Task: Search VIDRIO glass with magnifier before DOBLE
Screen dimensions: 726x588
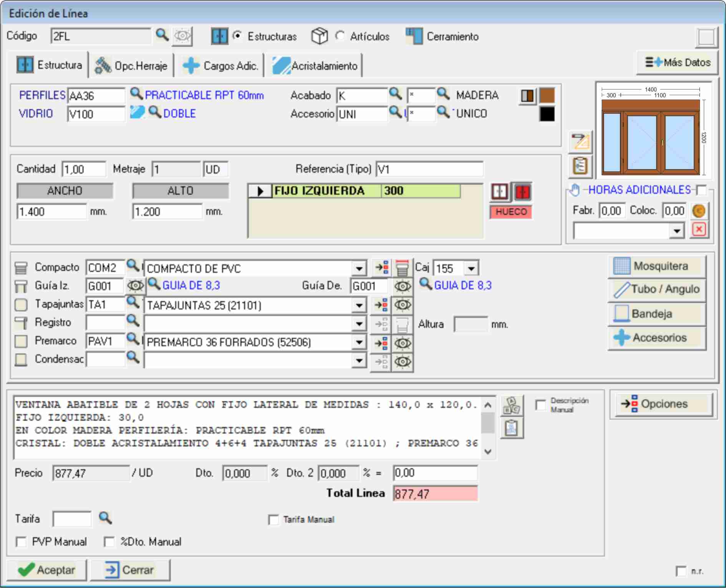Action: click(154, 112)
